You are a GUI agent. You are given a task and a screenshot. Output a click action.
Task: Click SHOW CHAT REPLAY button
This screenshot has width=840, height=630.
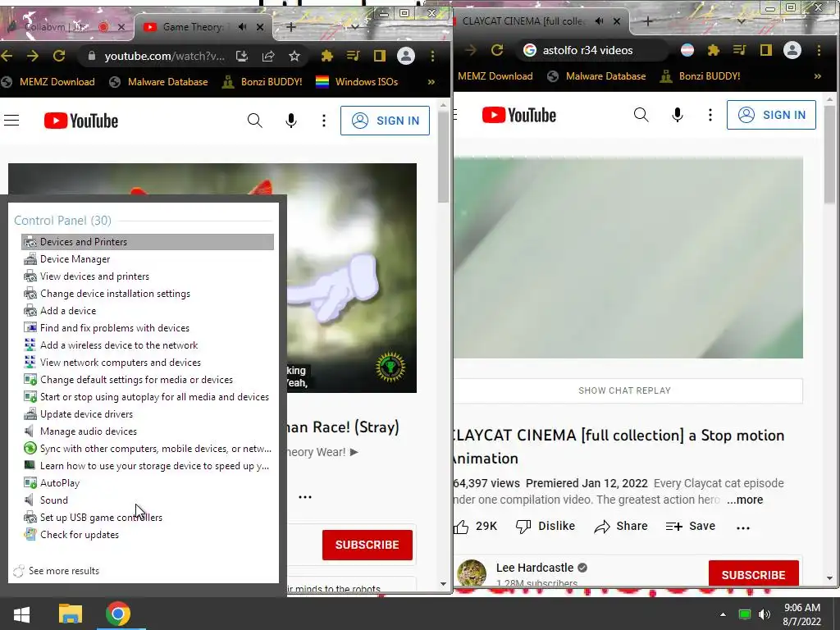pos(624,390)
